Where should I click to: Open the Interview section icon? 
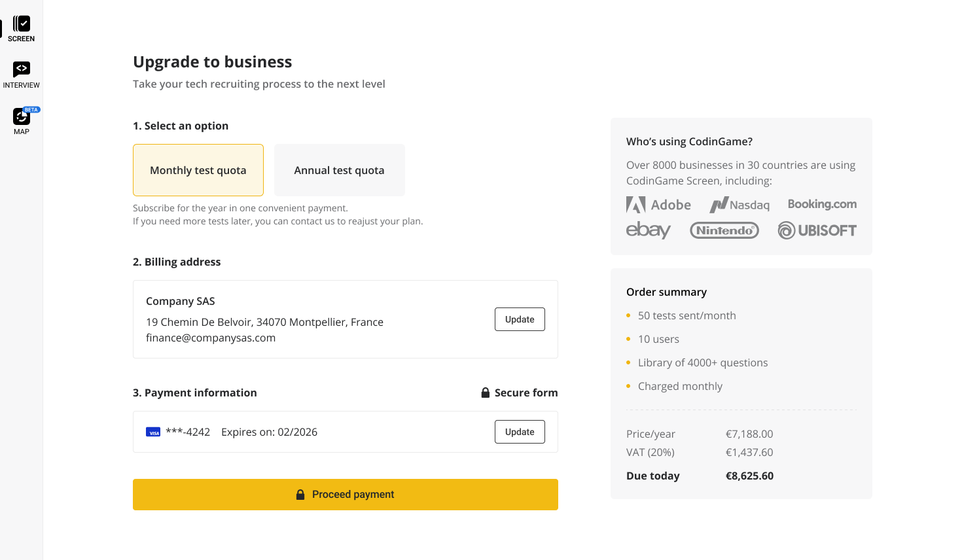22,69
